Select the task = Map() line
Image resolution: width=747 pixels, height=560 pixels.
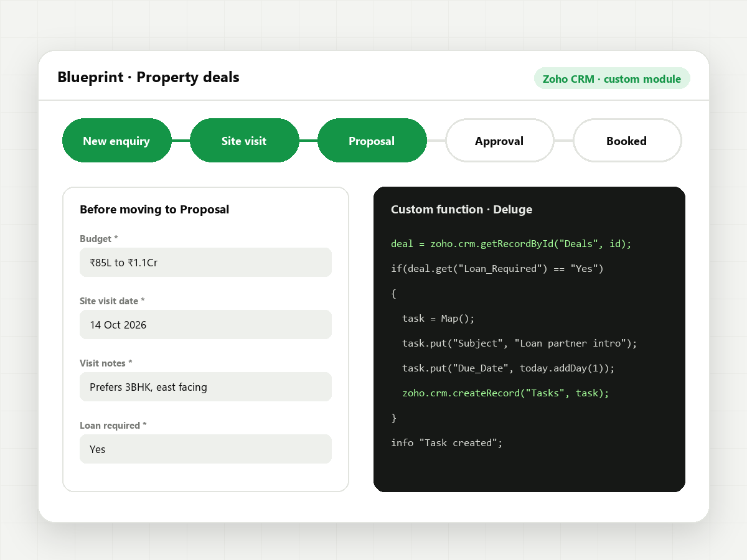pos(438,319)
